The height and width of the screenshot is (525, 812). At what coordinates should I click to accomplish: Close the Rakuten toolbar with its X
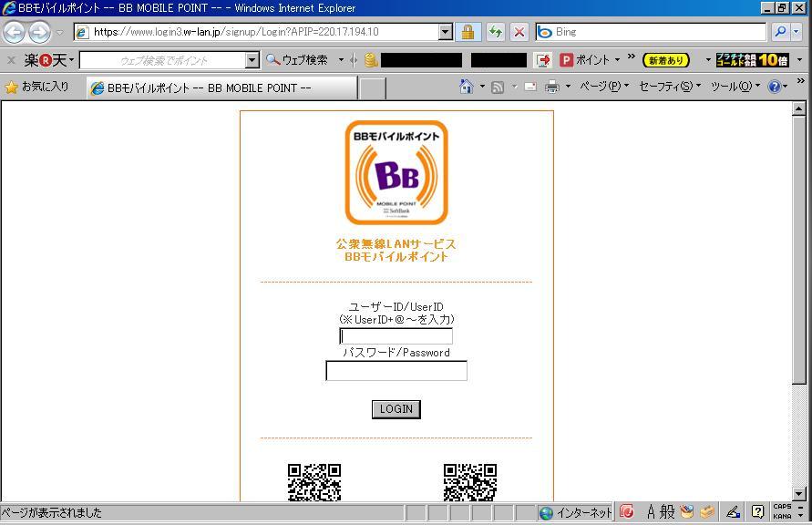[x=11, y=60]
